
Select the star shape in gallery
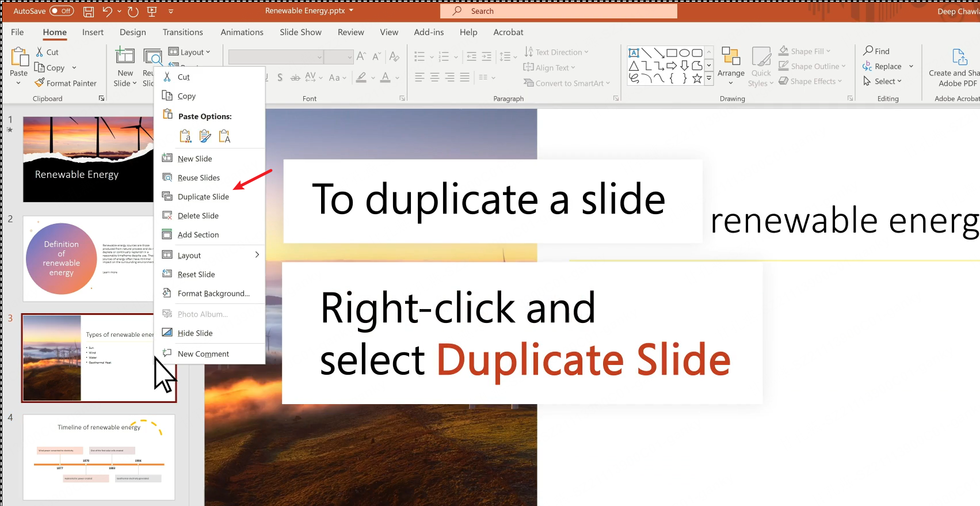[697, 78]
